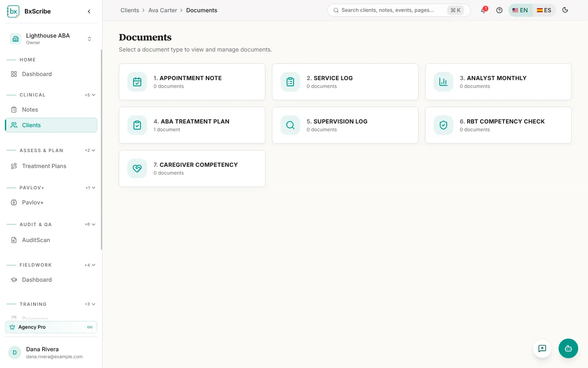Focus the search clients, notes, events field
Viewport: 588px width, 368px height.
(x=399, y=10)
